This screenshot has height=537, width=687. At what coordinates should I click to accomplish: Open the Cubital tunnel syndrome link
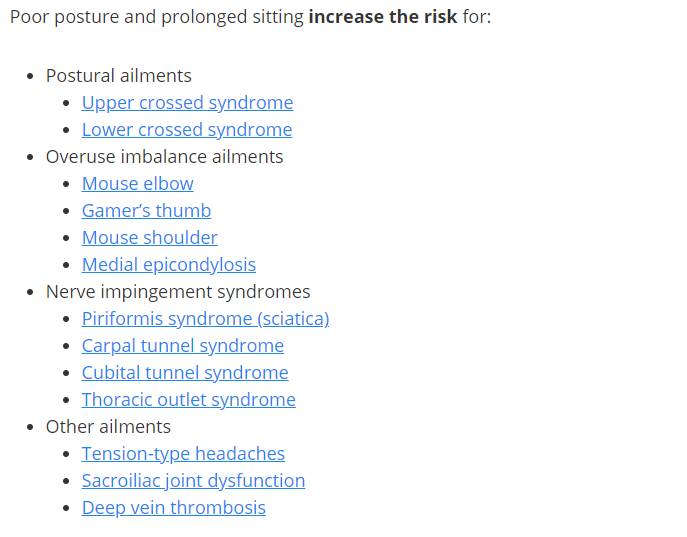point(185,373)
